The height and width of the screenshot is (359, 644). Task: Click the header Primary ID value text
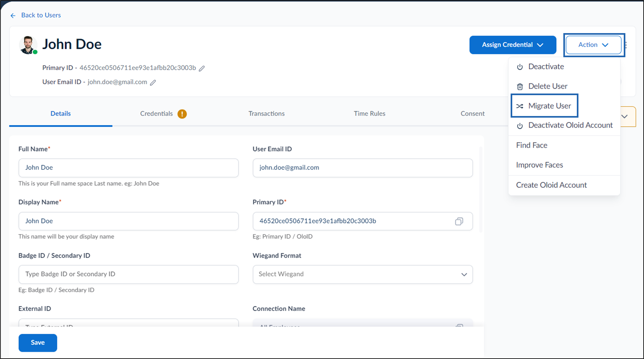tap(138, 68)
